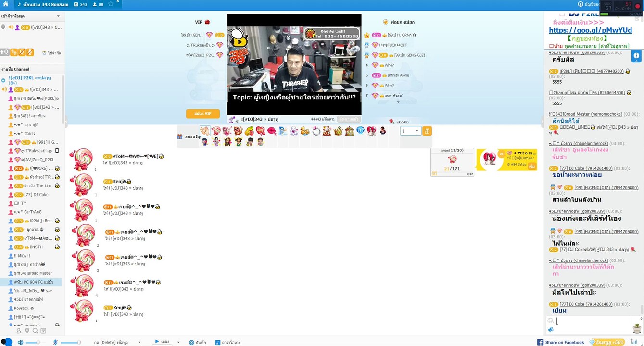Select the ring gift

coord(316,131)
